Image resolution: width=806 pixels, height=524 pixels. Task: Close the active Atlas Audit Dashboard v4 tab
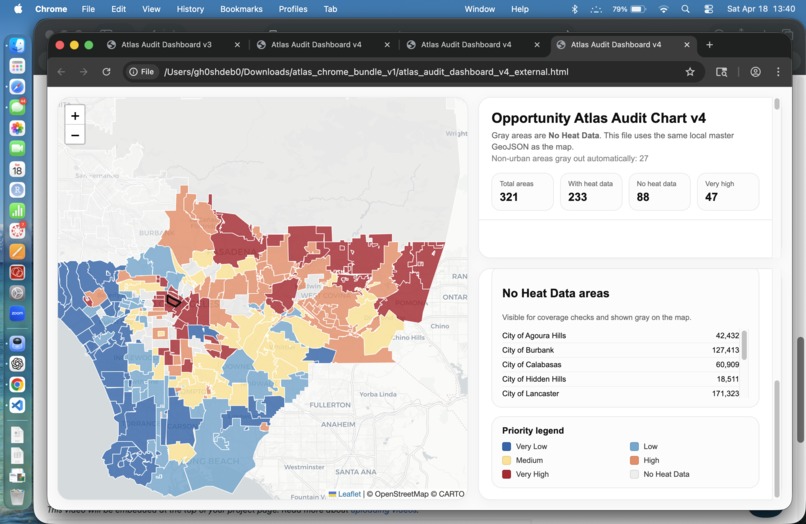[x=687, y=45]
